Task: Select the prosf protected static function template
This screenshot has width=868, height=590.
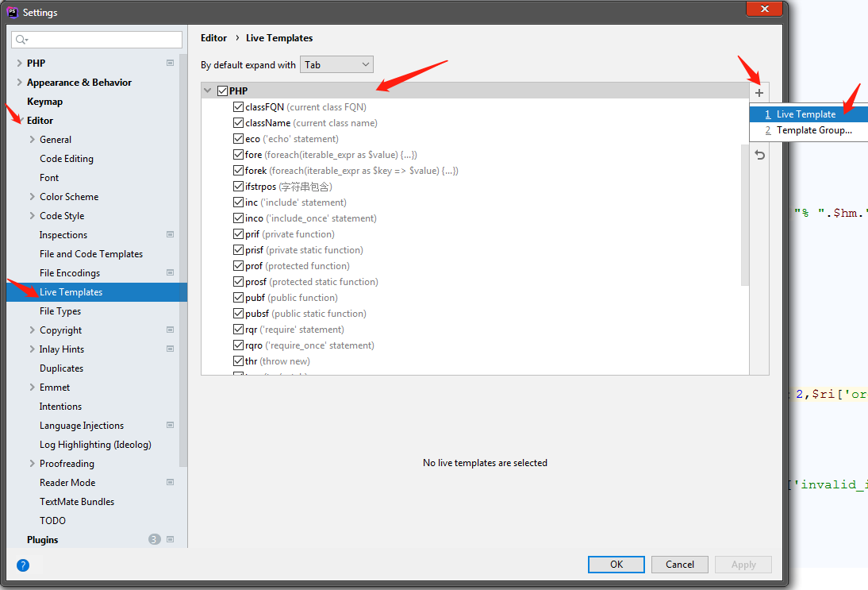Action: pyautogui.click(x=312, y=282)
